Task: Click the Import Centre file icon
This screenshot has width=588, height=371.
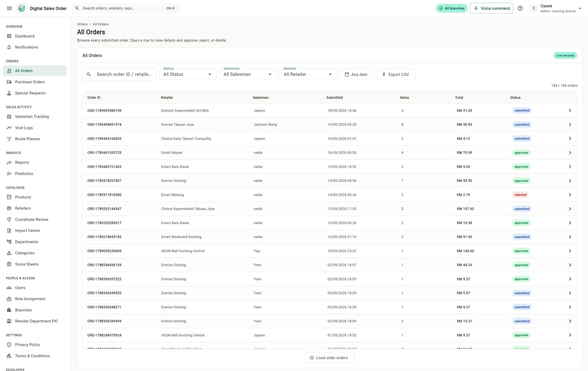Action: [9, 231]
